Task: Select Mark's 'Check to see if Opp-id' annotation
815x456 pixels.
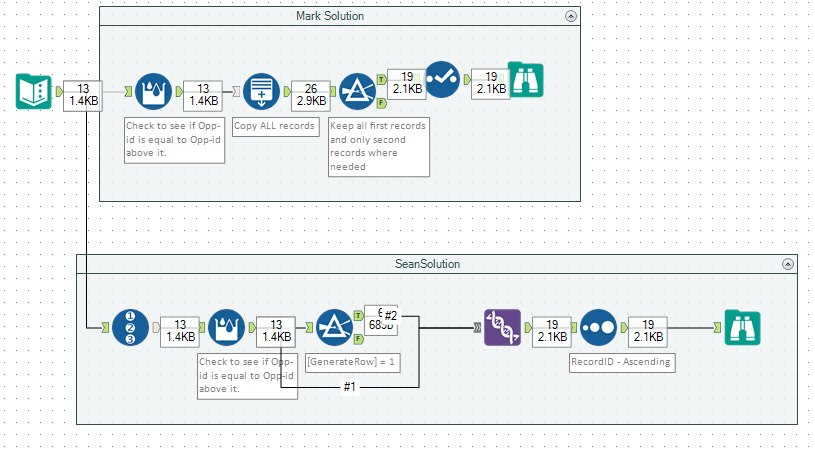Action: 175,140
